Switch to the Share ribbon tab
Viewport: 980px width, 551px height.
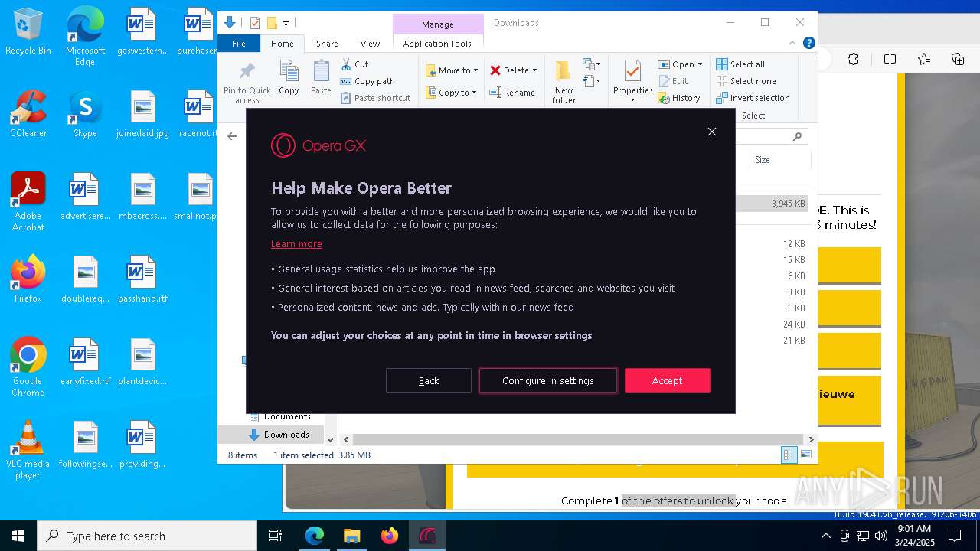point(327,44)
